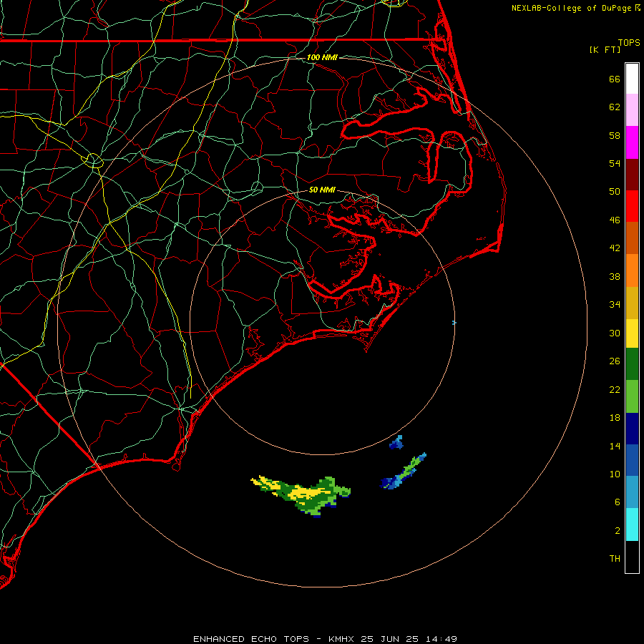Click the medium blue swatch beside 10

point(632,460)
